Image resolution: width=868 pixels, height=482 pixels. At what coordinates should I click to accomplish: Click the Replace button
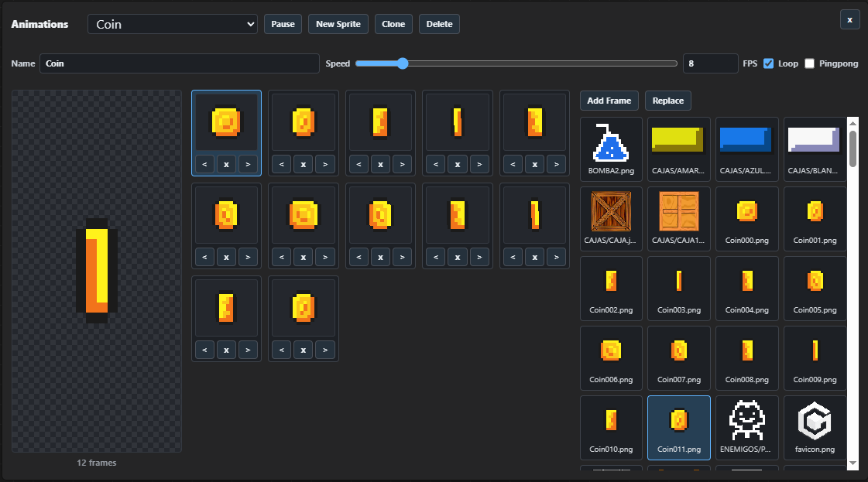668,101
